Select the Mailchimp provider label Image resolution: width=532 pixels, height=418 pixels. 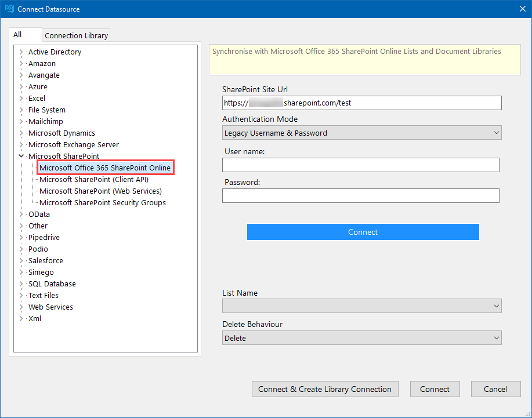point(45,121)
